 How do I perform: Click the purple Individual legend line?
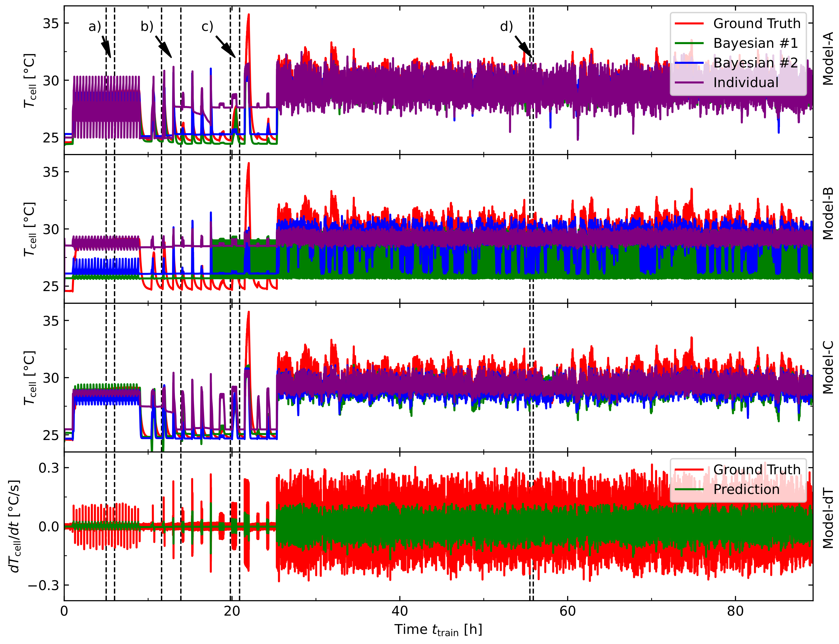pyautogui.click(x=689, y=83)
